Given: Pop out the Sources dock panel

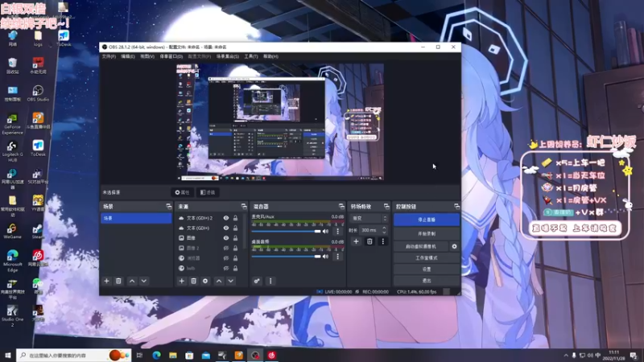Looking at the screenshot, I should tap(244, 207).
